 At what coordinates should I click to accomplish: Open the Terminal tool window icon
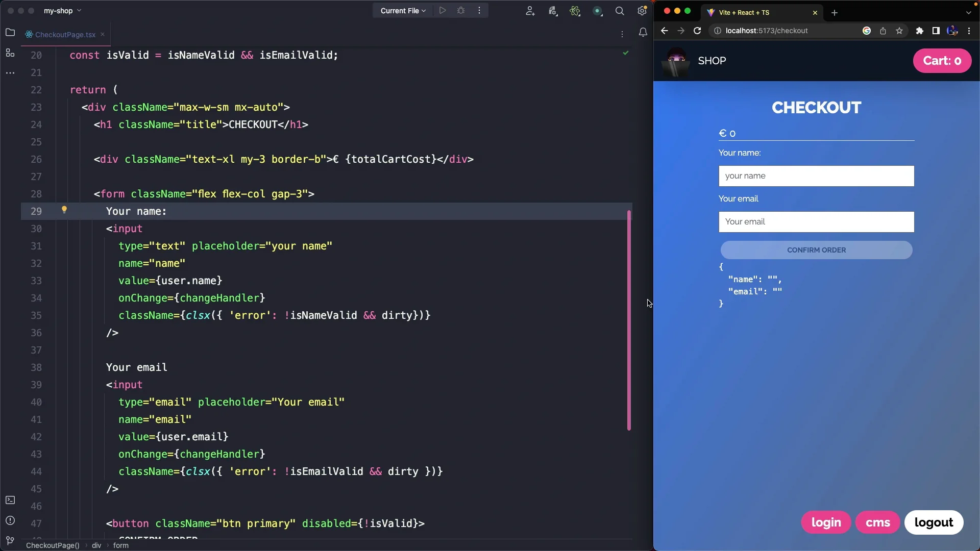tap(10, 500)
